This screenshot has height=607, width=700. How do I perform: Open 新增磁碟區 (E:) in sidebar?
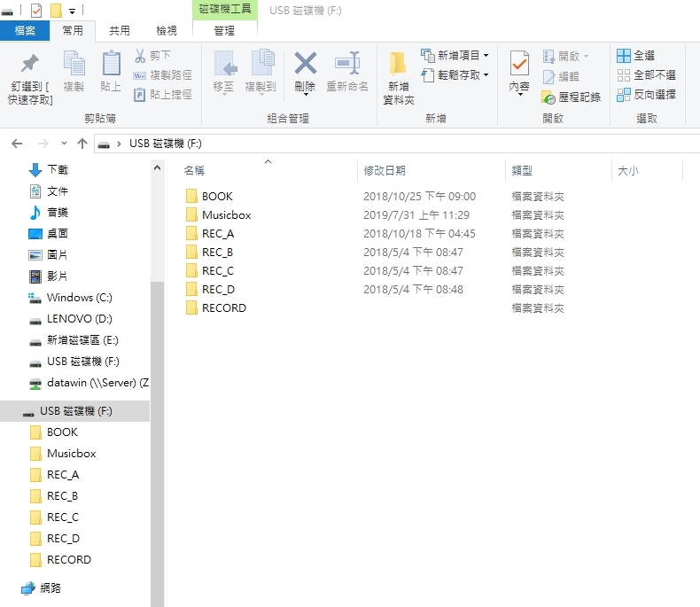74,340
